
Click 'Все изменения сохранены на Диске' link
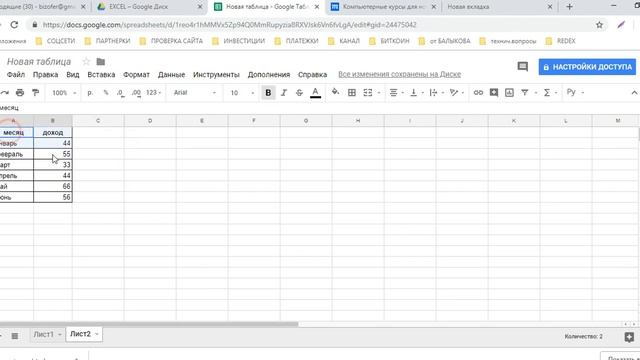[x=399, y=74]
